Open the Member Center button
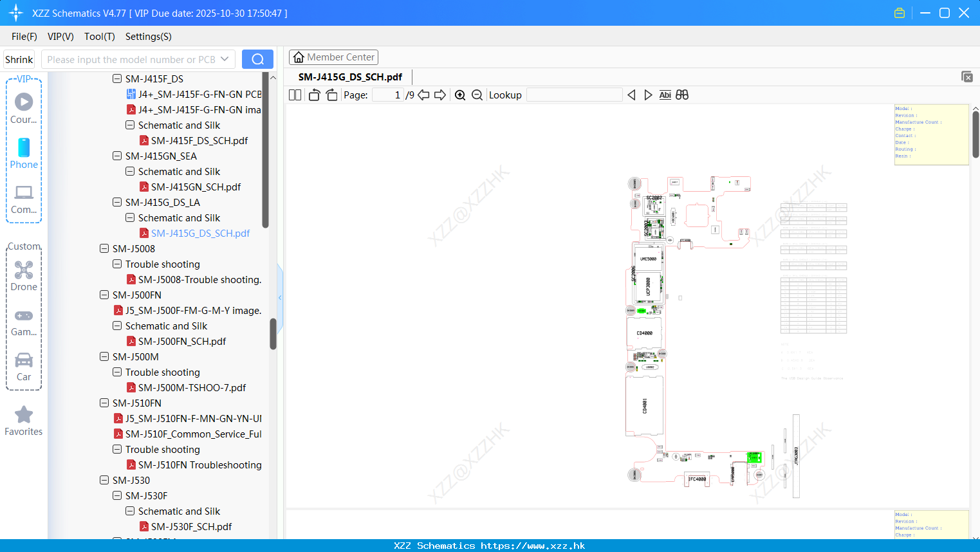 point(333,57)
